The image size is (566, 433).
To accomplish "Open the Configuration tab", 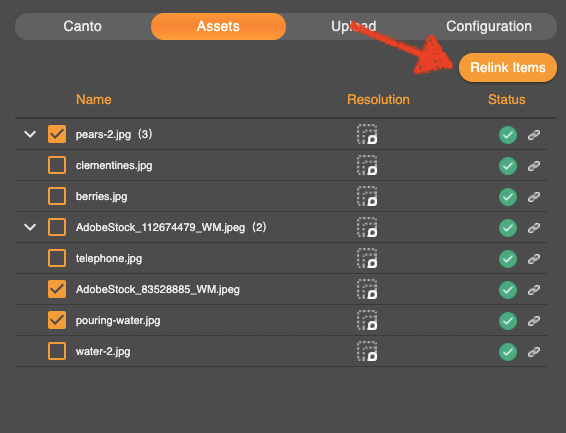I will tap(489, 26).
